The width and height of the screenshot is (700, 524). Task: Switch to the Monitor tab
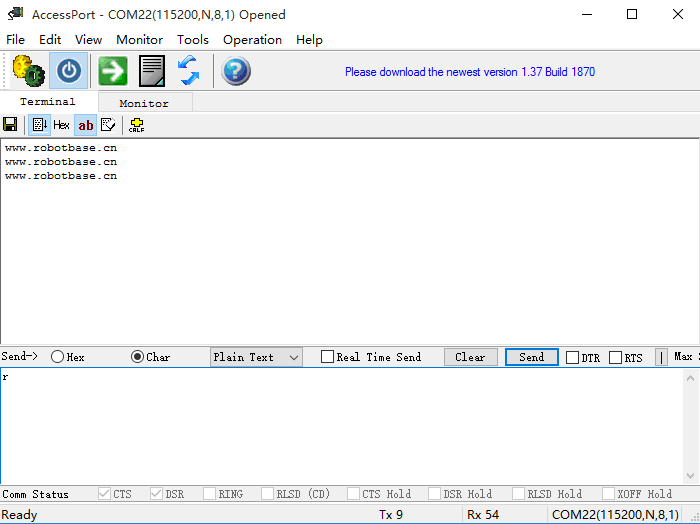[144, 103]
